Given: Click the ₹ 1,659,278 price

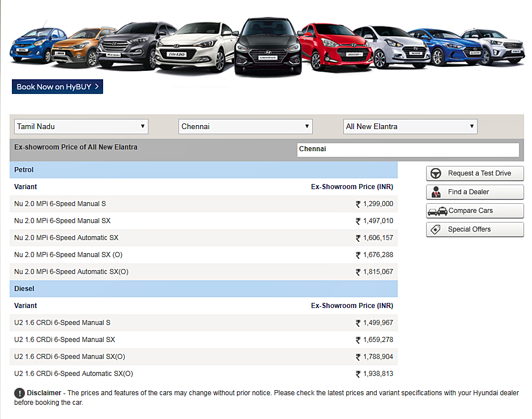Looking at the screenshot, I should click(x=374, y=340).
